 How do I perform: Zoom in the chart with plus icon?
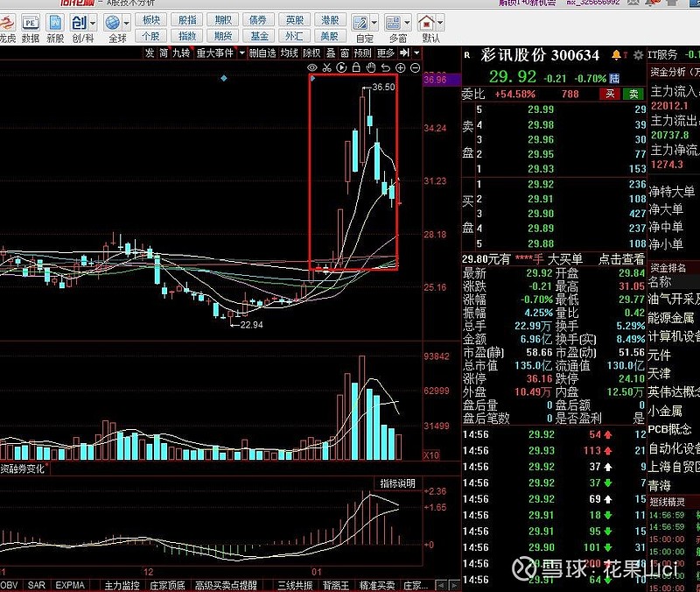401,68
